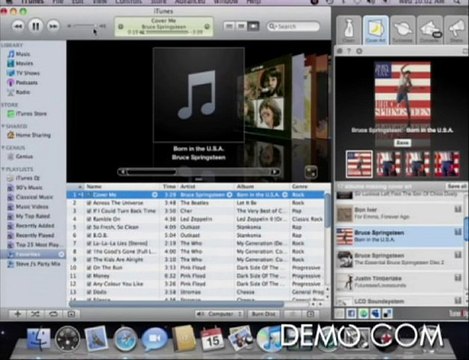Sort songs by Genre column
The width and height of the screenshot is (469, 360).
tap(307, 187)
